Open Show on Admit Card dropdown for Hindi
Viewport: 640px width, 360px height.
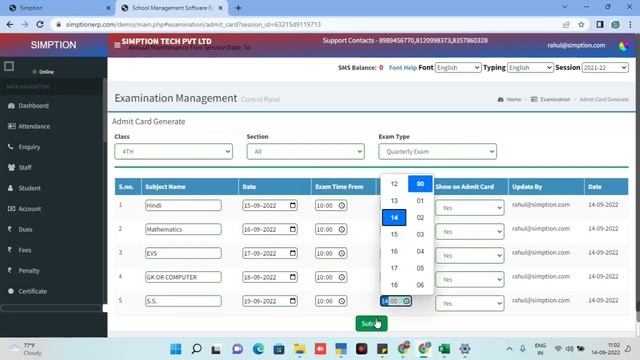pyautogui.click(x=469, y=208)
